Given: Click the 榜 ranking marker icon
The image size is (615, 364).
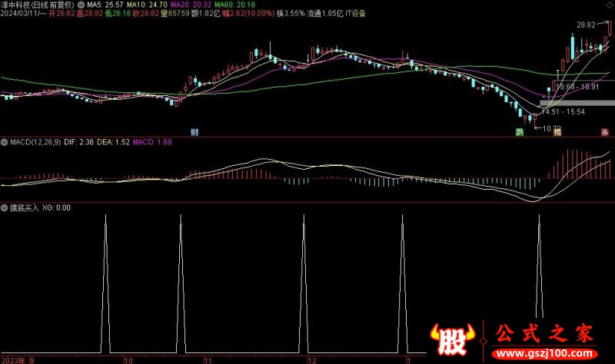Looking at the screenshot, I should (x=557, y=132).
